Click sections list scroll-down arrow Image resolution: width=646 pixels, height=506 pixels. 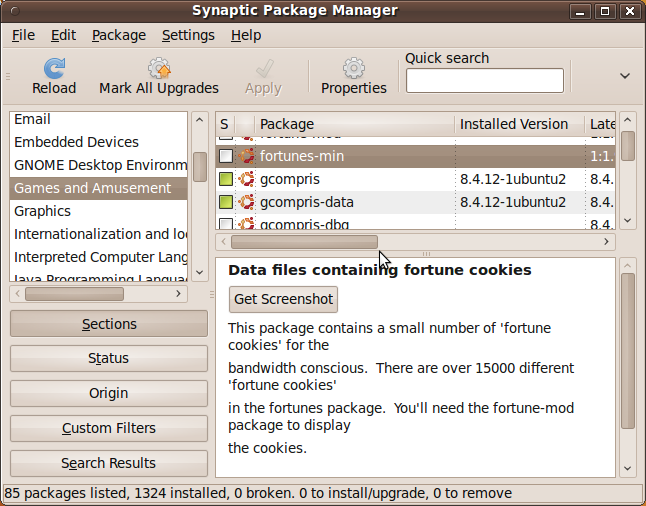pos(200,272)
